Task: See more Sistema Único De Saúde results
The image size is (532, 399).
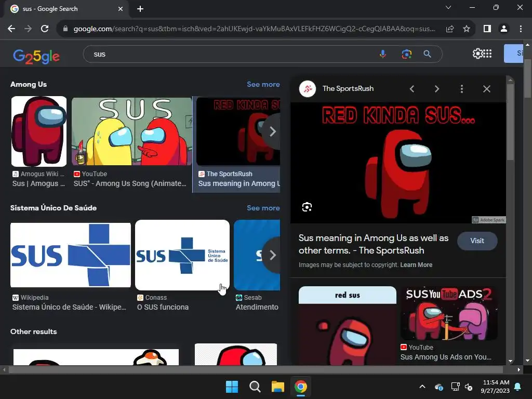Action: (x=263, y=208)
